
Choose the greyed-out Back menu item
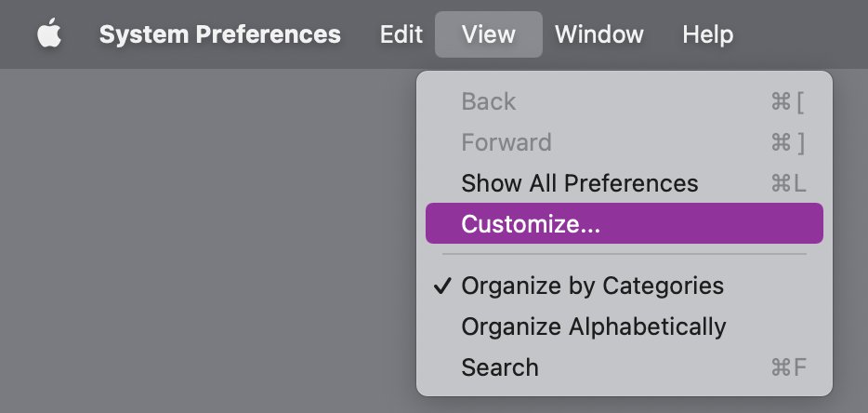click(625, 101)
